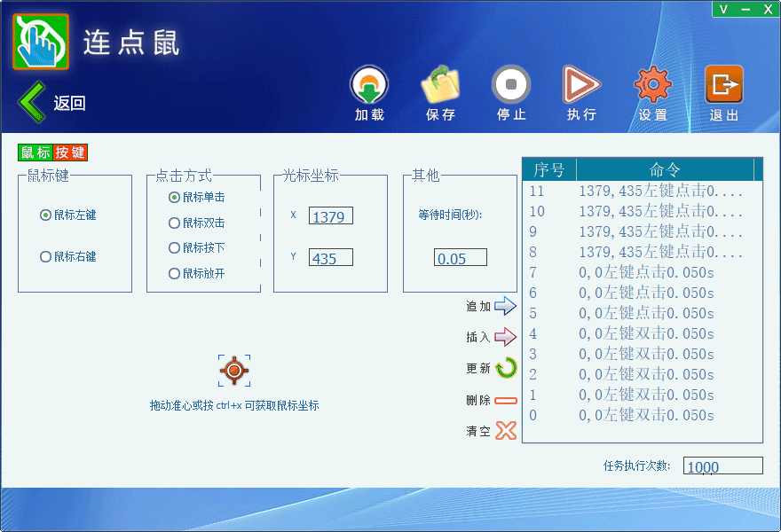This screenshot has width=781, height=532.
Task: Click the 连点鼠 app logo icon
Action: 41,42
